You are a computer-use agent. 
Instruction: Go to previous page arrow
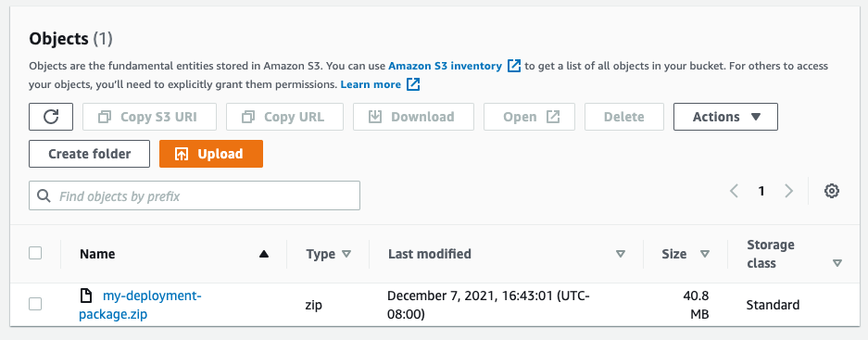click(734, 192)
